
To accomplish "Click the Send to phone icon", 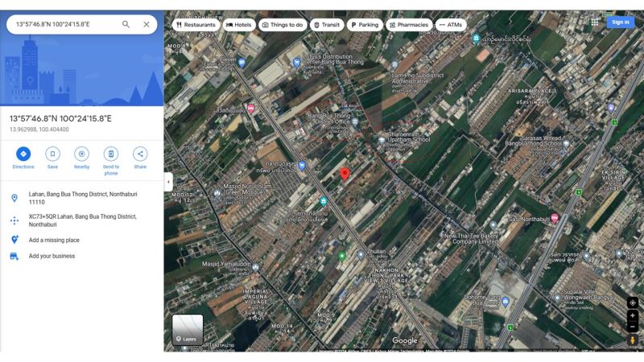I will 111,154.
